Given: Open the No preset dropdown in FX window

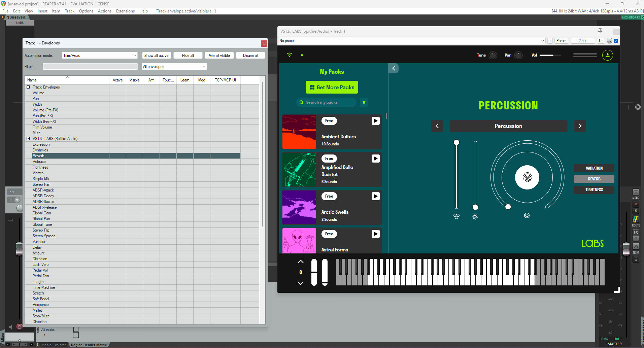Looking at the screenshot, I should tap(412, 41).
